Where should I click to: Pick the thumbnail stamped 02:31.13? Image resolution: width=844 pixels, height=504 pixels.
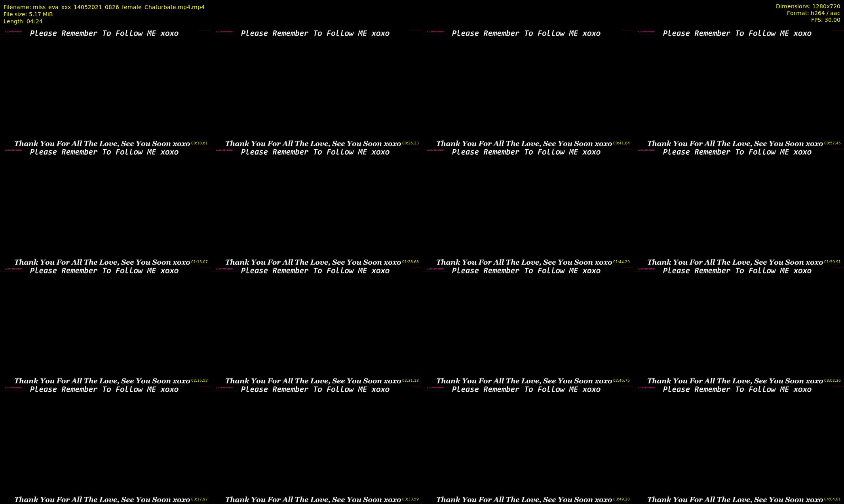(316, 326)
